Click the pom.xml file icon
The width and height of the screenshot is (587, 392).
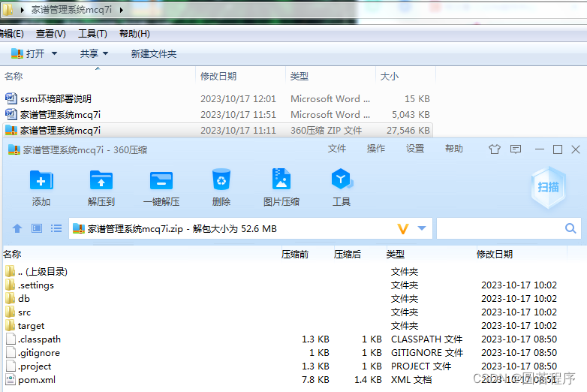11,380
